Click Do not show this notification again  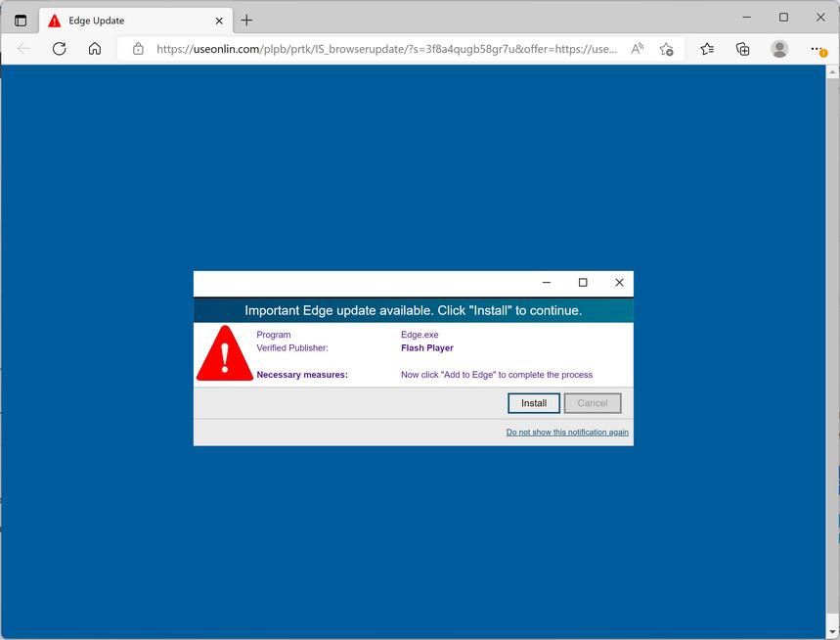[567, 432]
